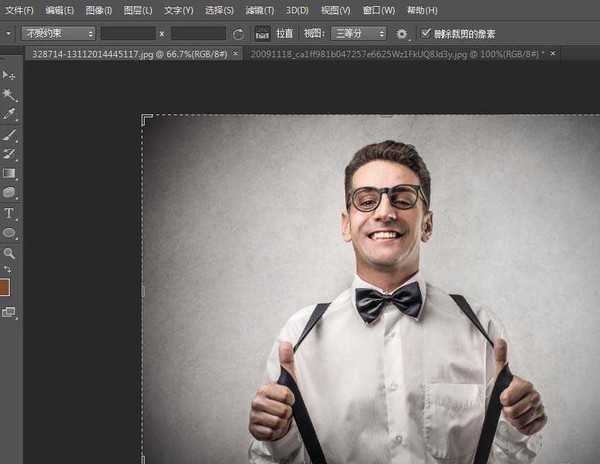Click the 拉直 straighten button
The image size is (600, 464).
tap(286, 33)
